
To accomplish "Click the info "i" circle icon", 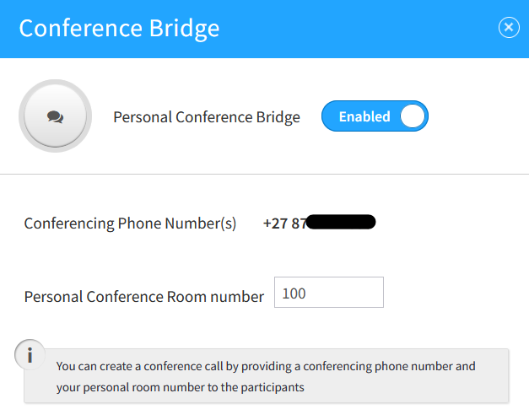I will click(30, 356).
